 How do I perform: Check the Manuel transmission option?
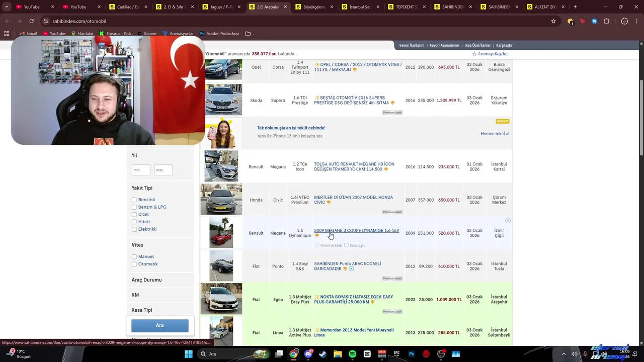pyautogui.click(x=134, y=256)
